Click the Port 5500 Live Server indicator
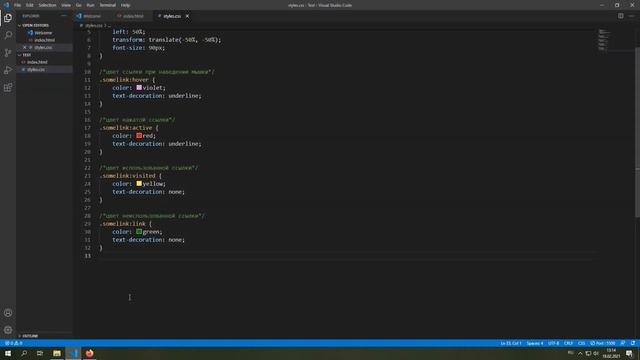This screenshot has width=640, height=360. tap(602, 343)
